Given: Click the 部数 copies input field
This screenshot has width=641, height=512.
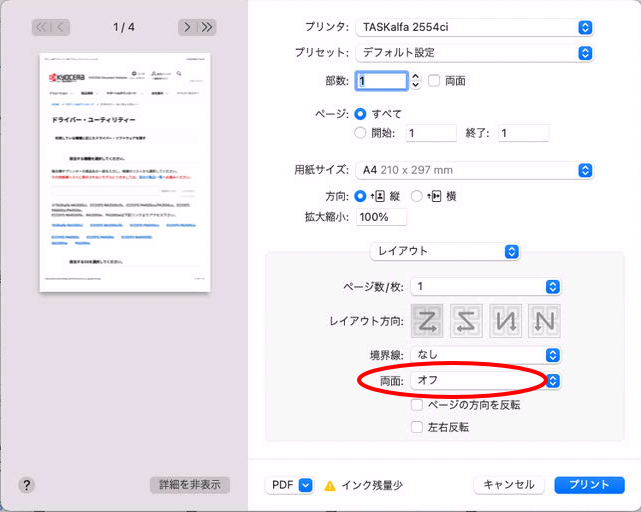Looking at the screenshot, I should 382,81.
